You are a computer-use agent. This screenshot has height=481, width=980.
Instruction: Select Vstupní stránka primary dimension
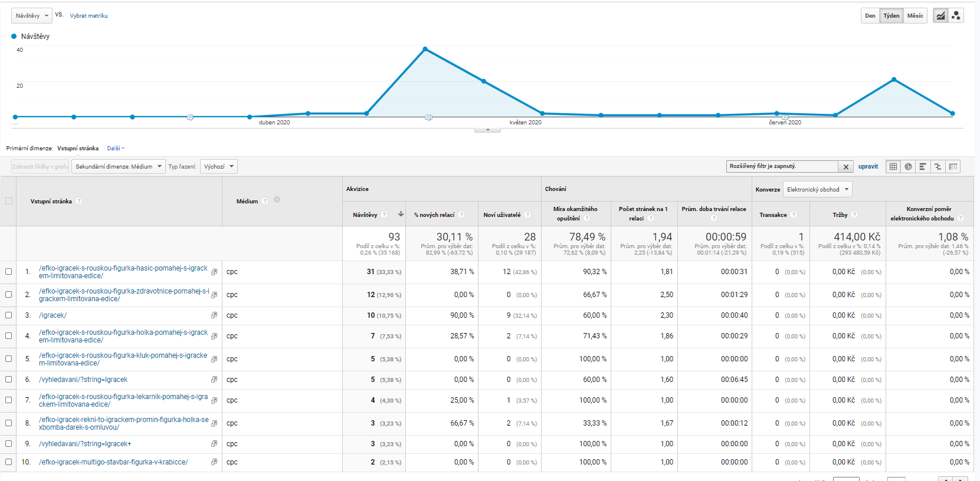click(x=78, y=149)
